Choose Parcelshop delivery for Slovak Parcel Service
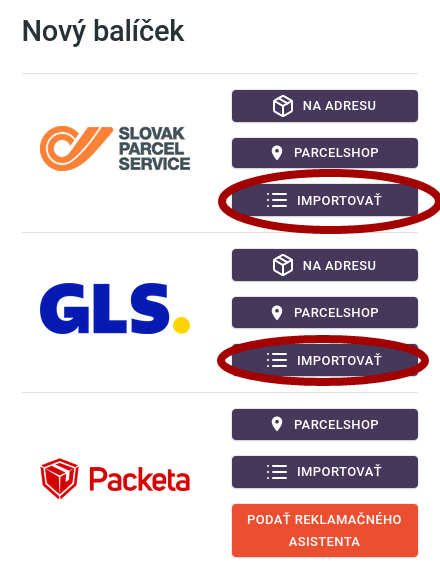 pos(325,153)
